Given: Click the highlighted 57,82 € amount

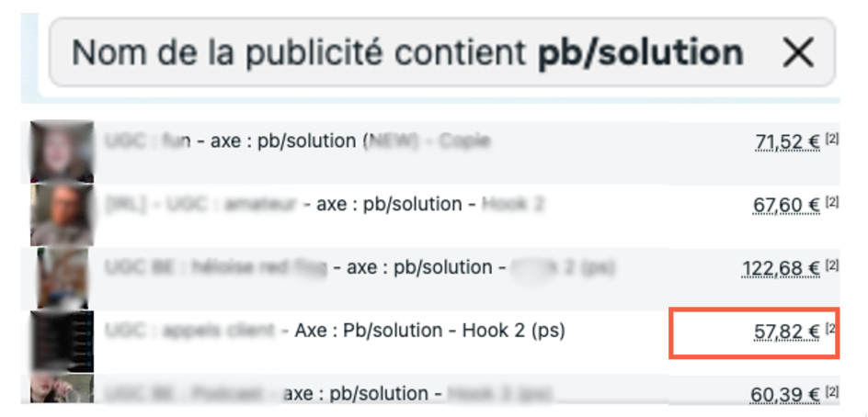Looking at the screenshot, I should tap(787, 332).
